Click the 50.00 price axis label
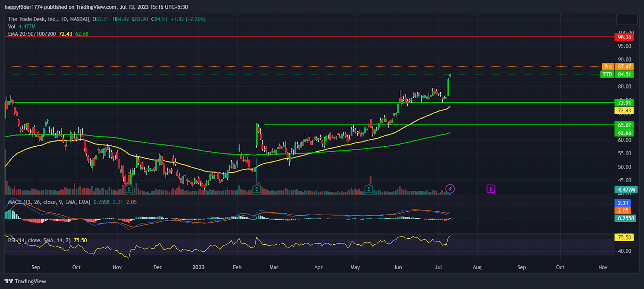 coord(625,167)
